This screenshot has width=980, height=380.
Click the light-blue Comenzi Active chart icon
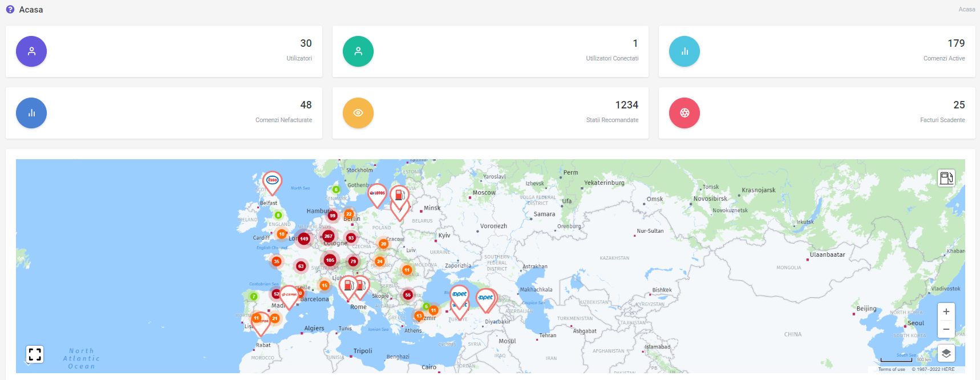685,51
